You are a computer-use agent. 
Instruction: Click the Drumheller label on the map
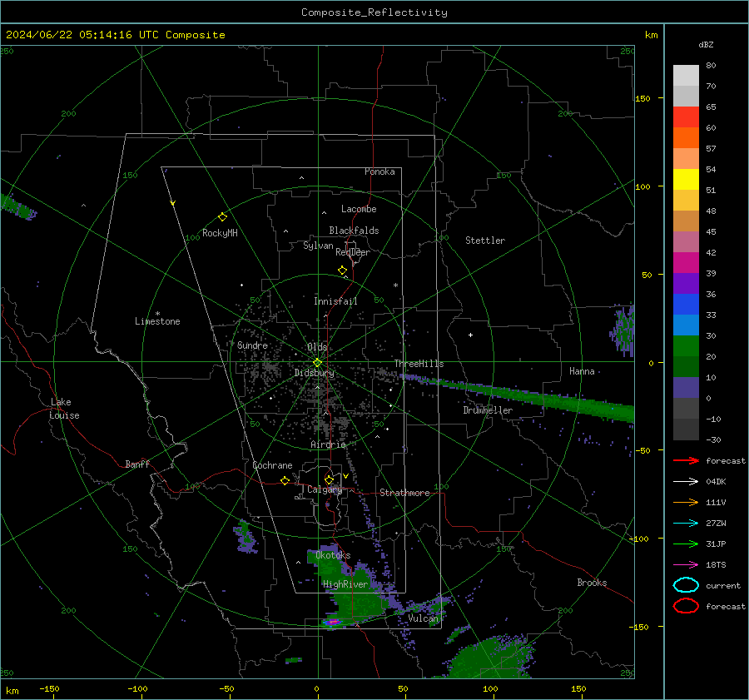click(488, 410)
